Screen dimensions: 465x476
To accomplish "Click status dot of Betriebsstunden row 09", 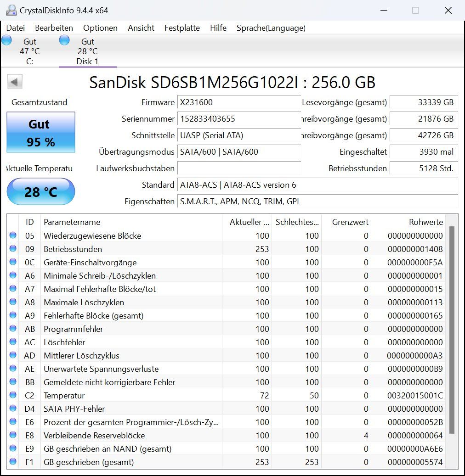I will (13, 249).
